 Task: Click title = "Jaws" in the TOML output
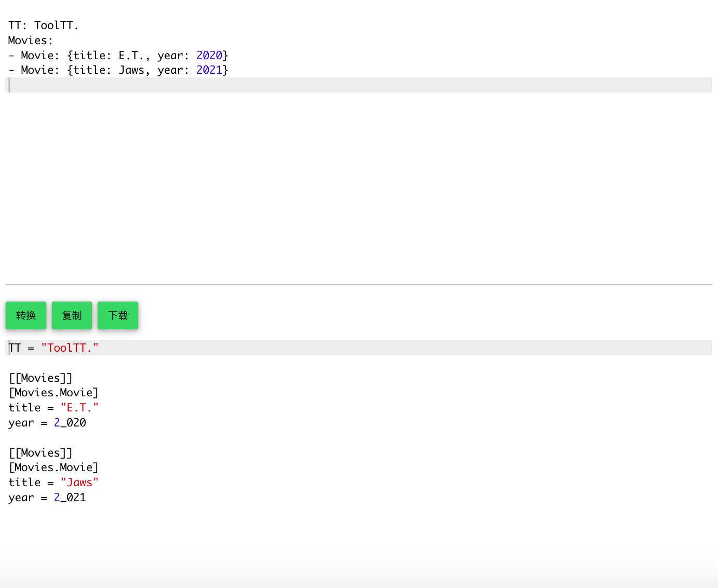point(54,482)
